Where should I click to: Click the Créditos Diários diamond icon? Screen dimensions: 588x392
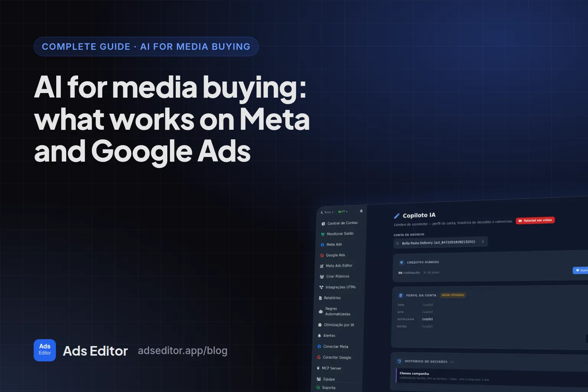coord(402,263)
